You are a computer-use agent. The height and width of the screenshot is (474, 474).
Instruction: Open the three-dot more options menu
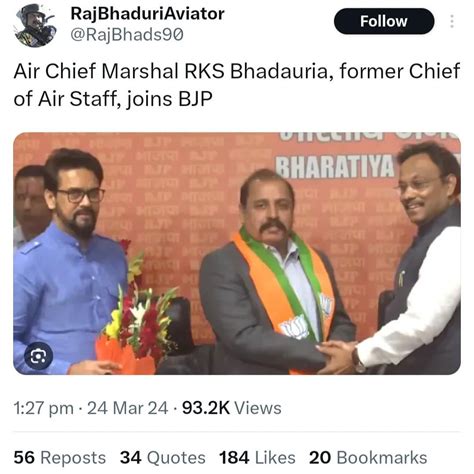452,21
